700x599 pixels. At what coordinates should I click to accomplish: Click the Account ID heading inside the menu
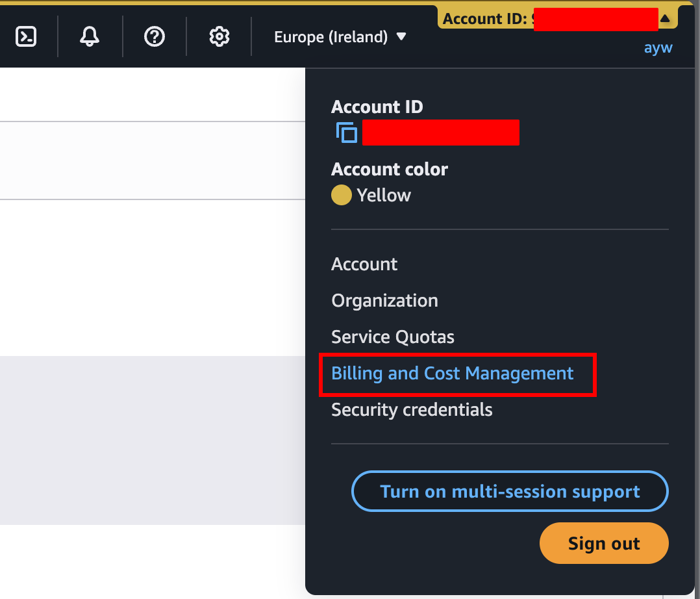[x=377, y=107]
